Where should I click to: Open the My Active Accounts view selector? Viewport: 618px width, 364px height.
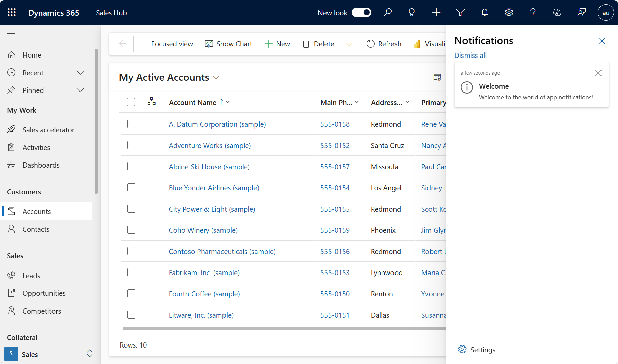click(x=169, y=77)
